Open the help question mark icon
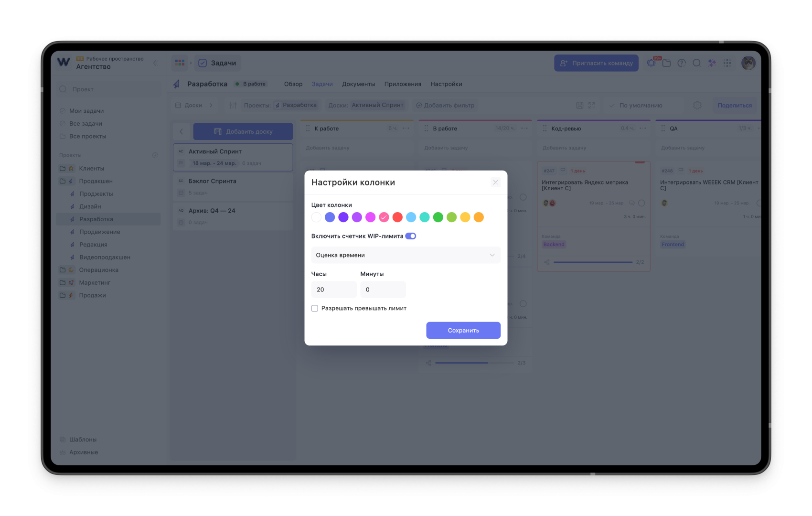 coord(682,63)
